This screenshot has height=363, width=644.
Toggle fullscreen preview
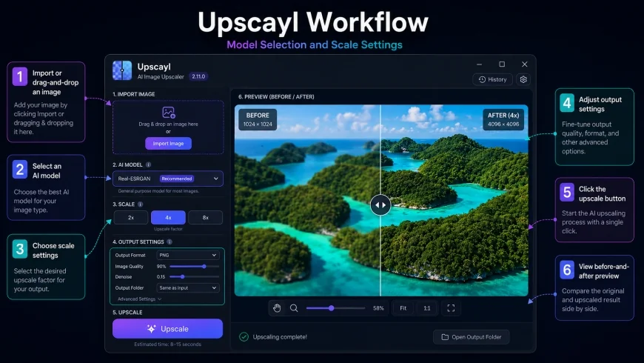coord(451,308)
